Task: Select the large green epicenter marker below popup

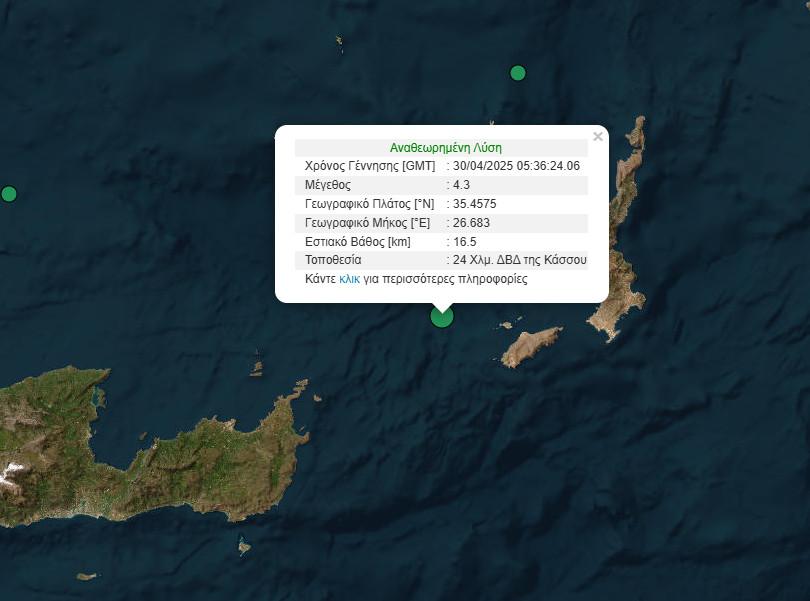Action: click(441, 316)
